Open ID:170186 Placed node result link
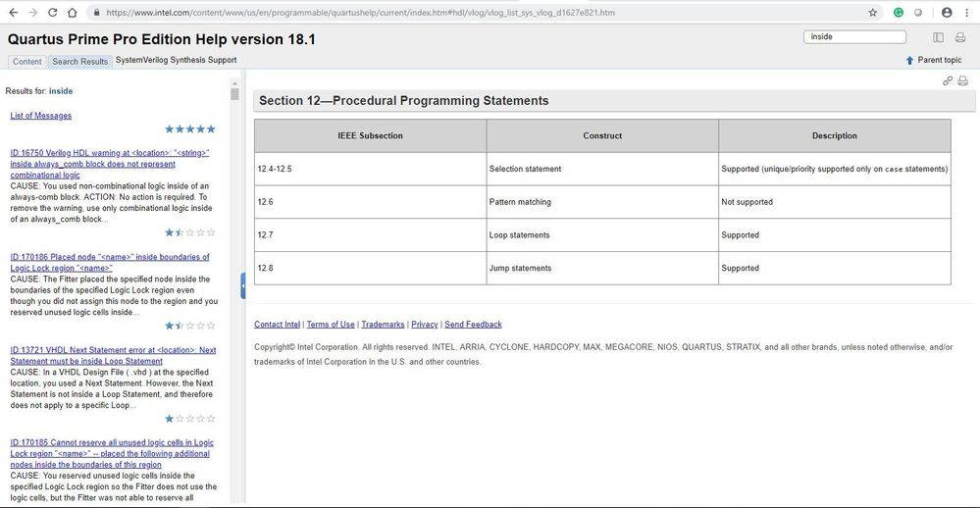This screenshot has width=980, height=508. pyautogui.click(x=109, y=263)
